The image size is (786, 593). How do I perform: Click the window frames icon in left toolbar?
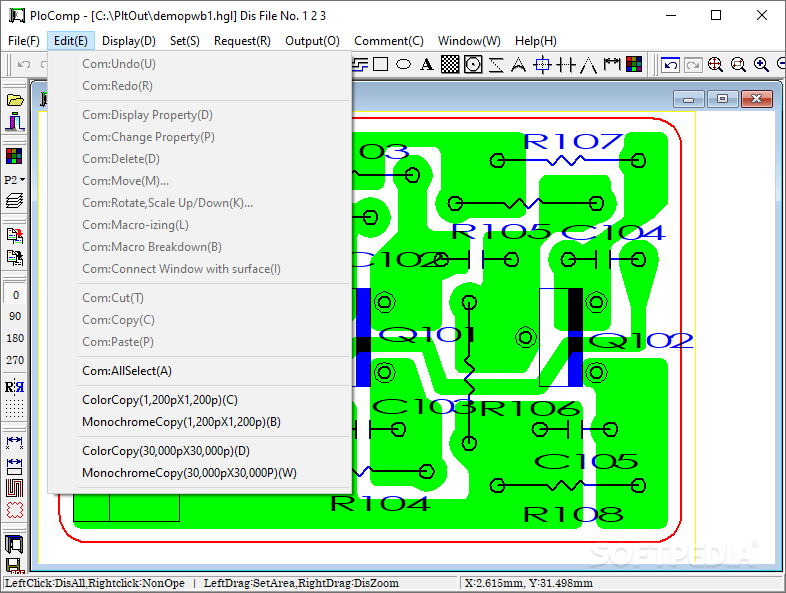coord(14,544)
